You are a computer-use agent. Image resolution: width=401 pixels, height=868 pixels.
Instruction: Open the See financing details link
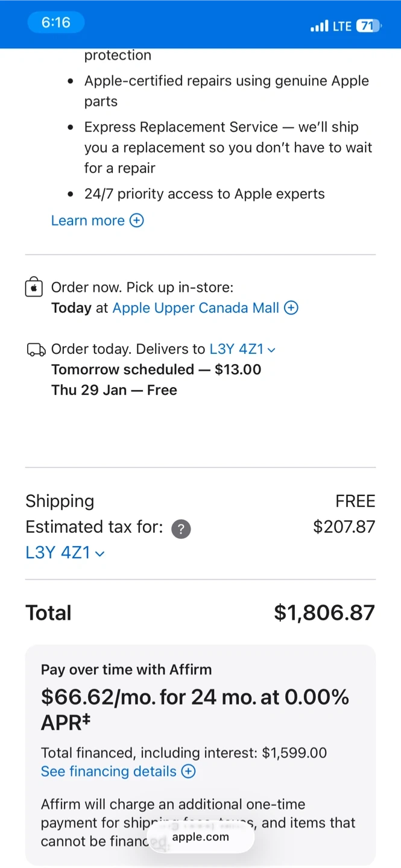(109, 772)
